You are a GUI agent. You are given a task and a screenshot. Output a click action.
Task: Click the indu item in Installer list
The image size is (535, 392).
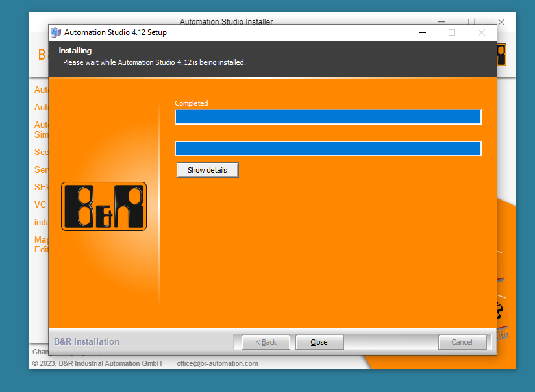pyautogui.click(x=42, y=222)
